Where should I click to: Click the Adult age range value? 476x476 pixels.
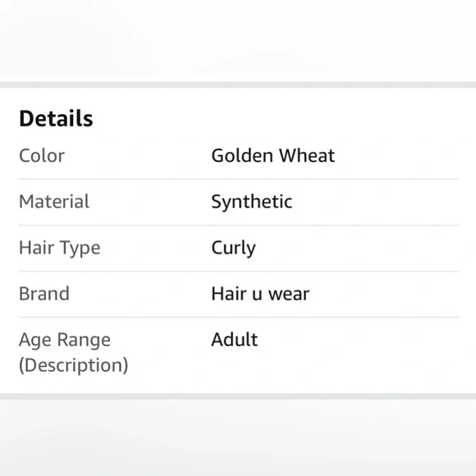tap(235, 340)
